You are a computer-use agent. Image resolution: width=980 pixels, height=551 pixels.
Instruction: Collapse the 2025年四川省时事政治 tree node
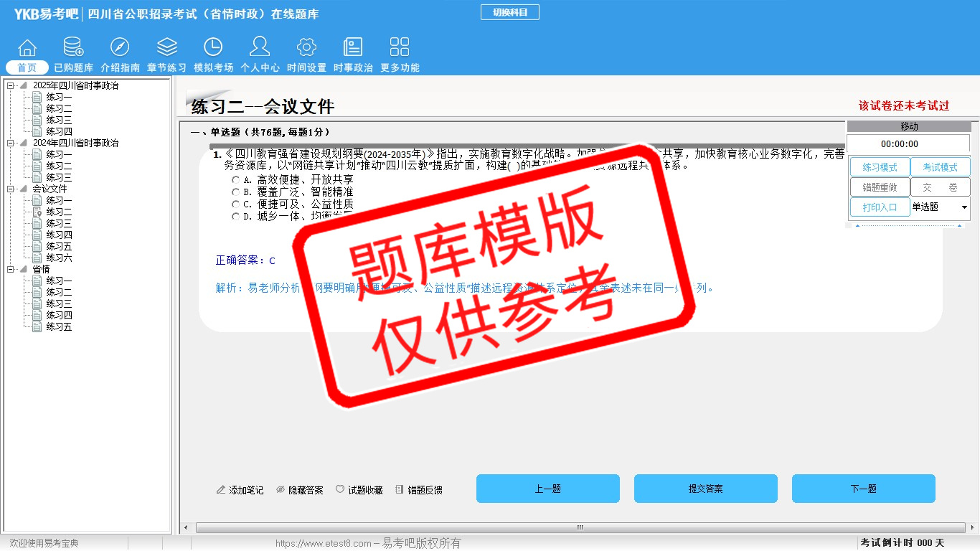(11, 86)
